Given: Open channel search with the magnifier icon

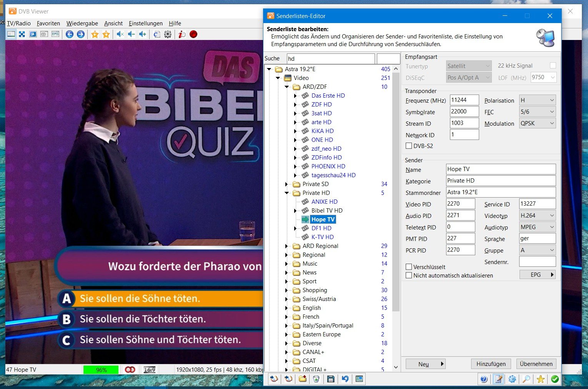Looking at the screenshot, I should click(526, 379).
